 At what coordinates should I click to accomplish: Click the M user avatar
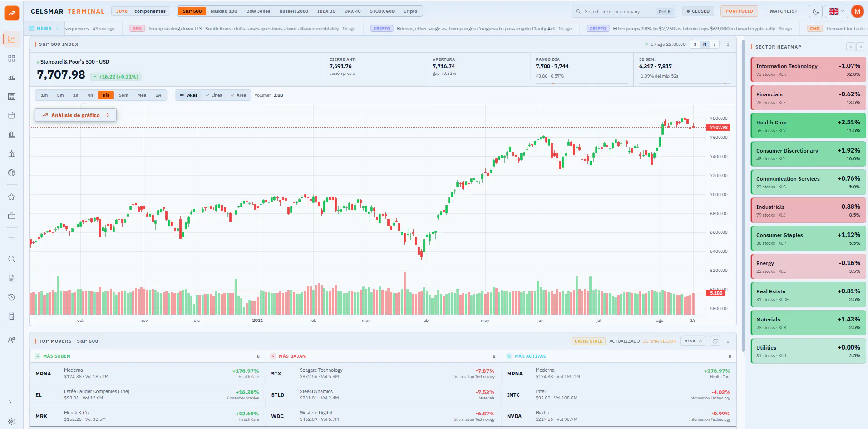click(858, 11)
